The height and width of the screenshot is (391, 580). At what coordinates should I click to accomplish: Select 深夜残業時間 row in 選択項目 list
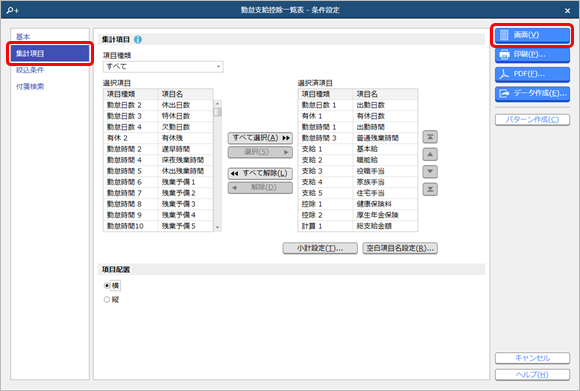pos(158,160)
